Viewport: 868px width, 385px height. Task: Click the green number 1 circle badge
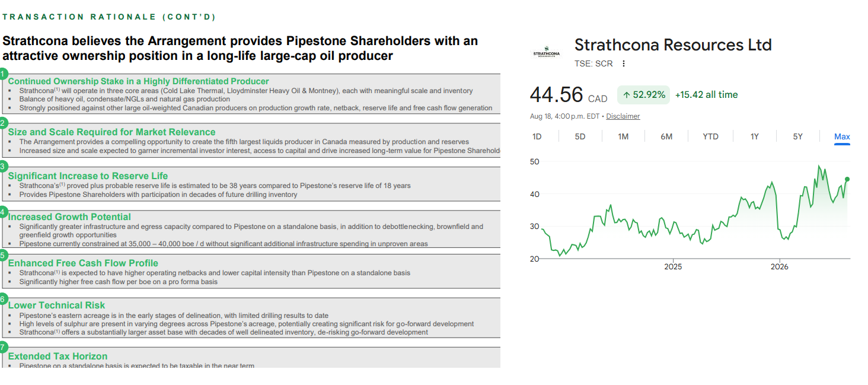(2, 74)
